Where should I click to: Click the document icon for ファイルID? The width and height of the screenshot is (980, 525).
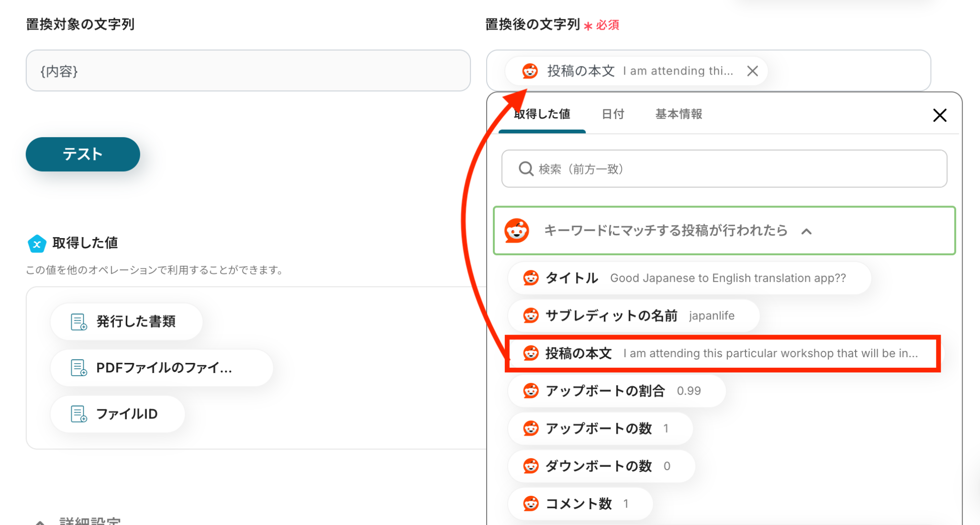click(78, 414)
